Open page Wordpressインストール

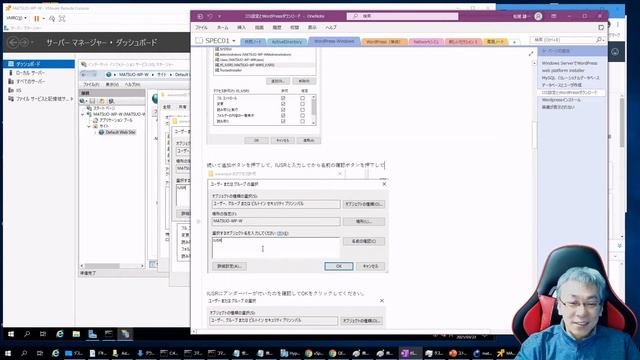pos(561,100)
